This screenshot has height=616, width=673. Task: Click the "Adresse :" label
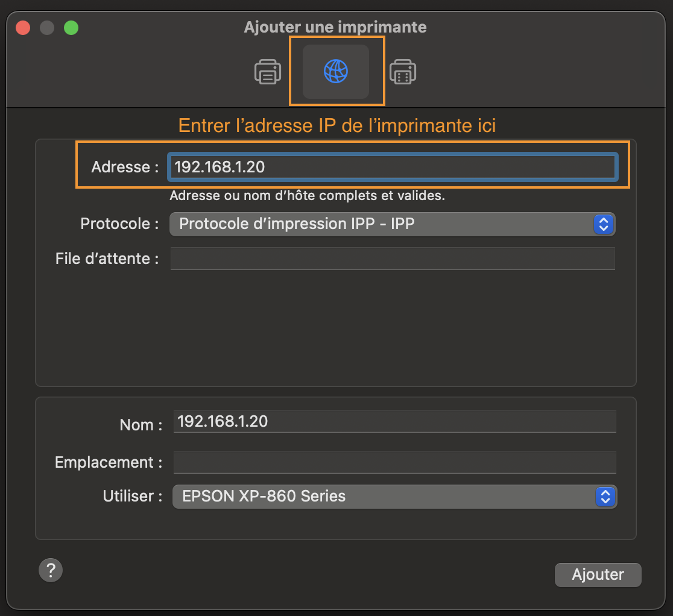coord(125,167)
